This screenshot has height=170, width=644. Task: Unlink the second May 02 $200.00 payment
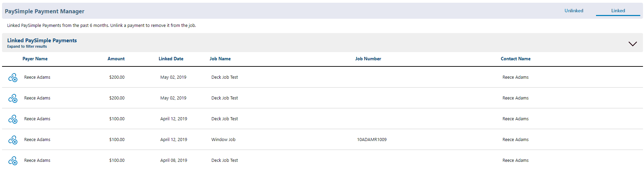(13, 98)
